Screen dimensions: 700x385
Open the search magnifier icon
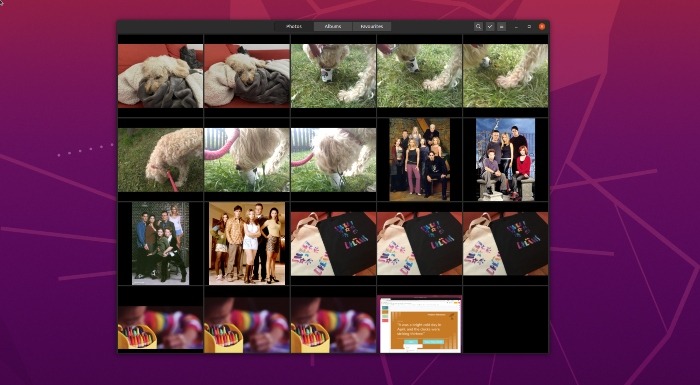point(478,27)
